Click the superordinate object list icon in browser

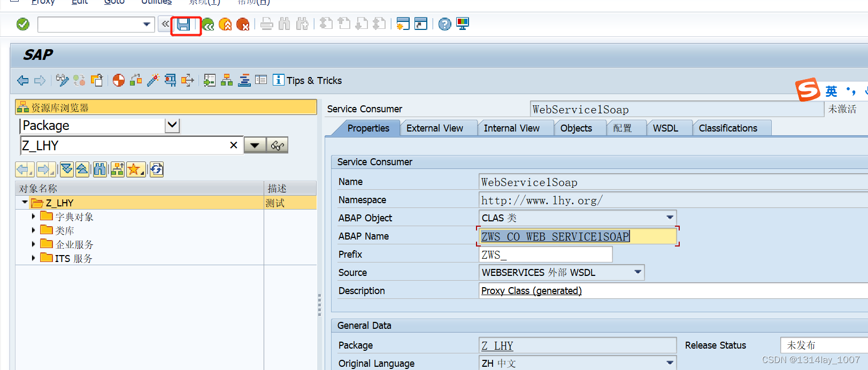pos(118,170)
